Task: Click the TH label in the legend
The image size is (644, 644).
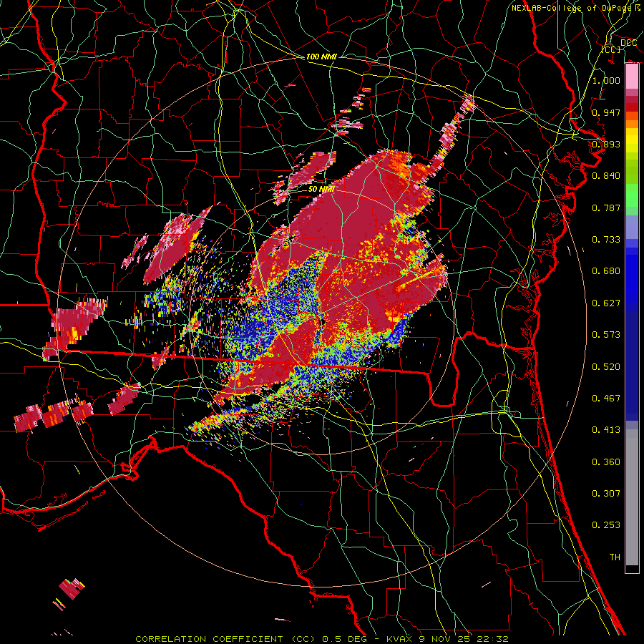Action: pos(615,557)
